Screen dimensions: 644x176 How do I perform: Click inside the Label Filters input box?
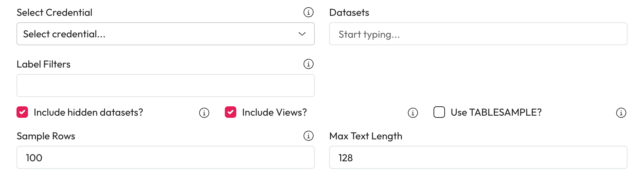coord(165,85)
